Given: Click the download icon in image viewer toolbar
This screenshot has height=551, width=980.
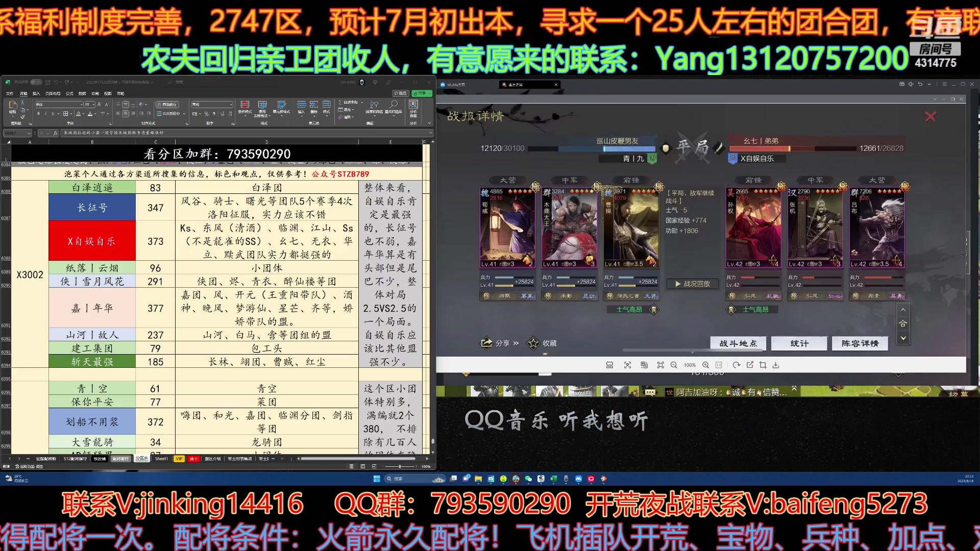Looking at the screenshot, I should (x=776, y=365).
